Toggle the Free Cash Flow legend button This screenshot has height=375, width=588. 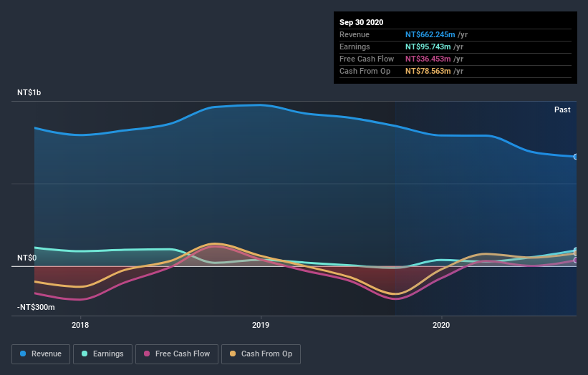177,354
